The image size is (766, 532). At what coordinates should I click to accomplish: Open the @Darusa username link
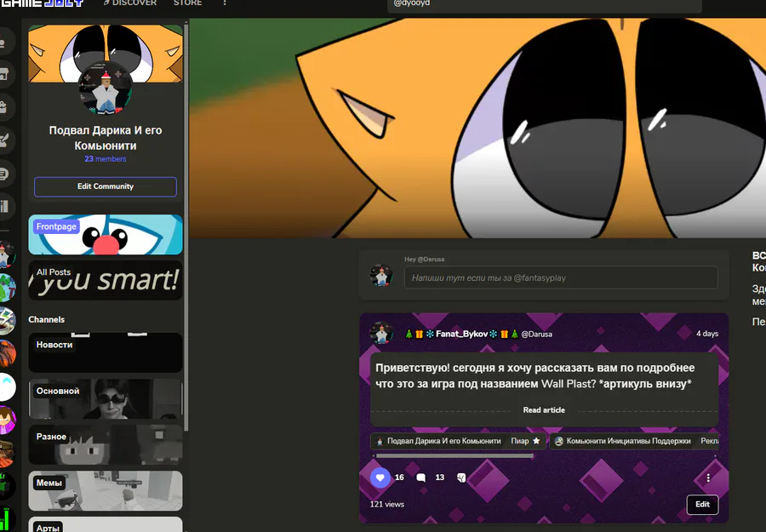point(536,335)
